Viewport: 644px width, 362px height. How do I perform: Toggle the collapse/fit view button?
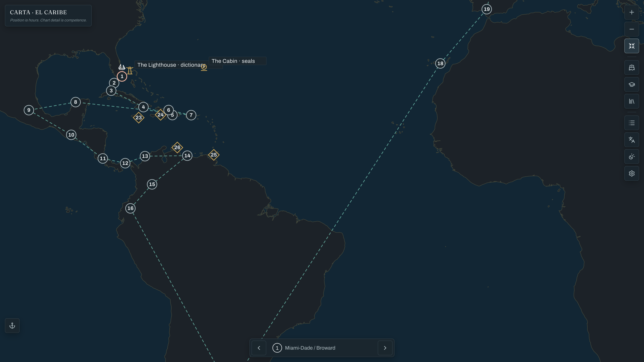[x=631, y=46]
